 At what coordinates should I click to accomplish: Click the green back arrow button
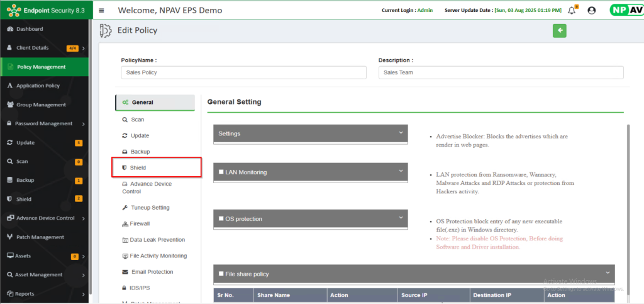tap(559, 31)
